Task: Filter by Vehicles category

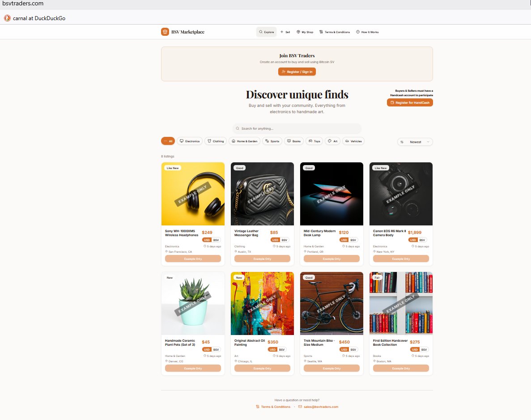Action: coord(353,141)
